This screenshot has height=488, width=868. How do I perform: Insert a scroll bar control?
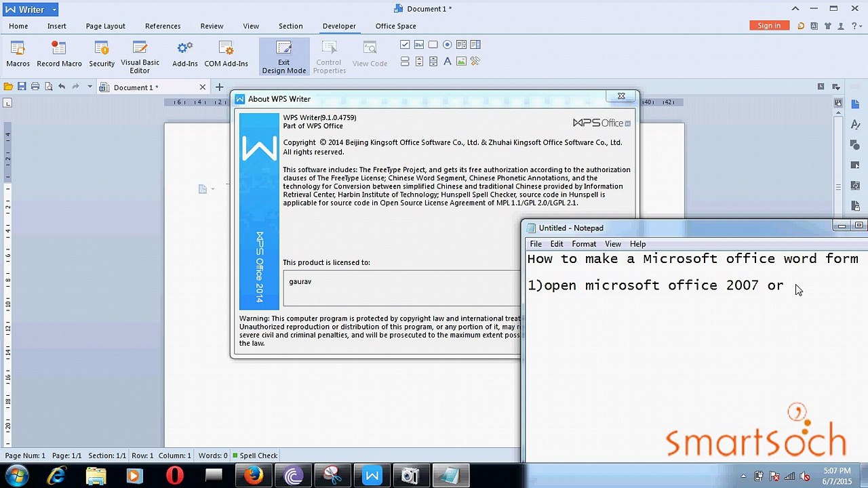click(x=433, y=61)
